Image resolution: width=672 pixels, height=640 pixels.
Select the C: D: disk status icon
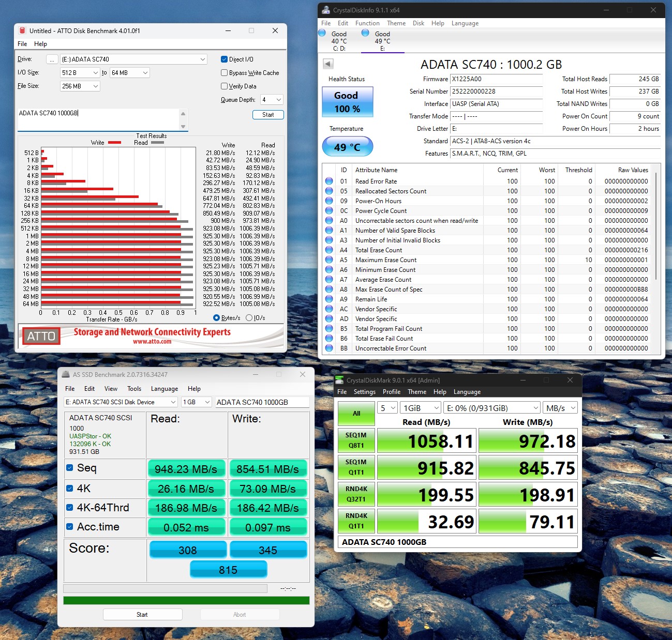point(322,34)
